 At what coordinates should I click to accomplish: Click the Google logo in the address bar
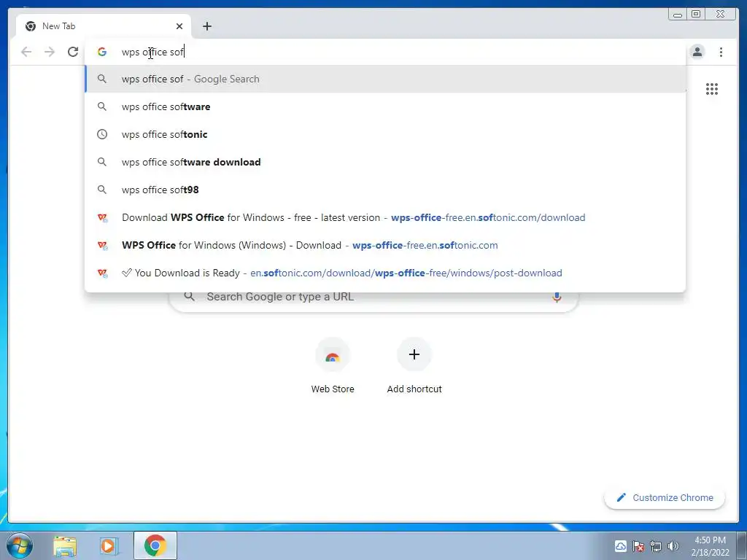click(102, 52)
